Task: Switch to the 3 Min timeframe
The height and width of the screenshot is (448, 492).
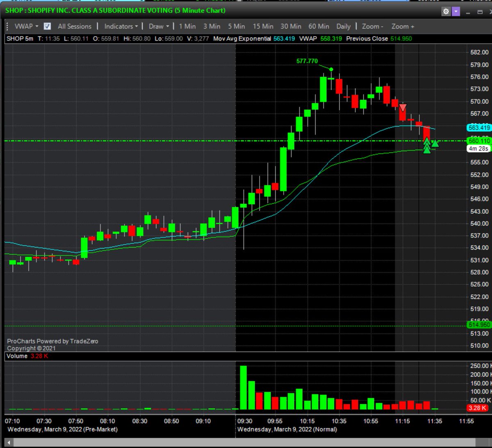Action: [212, 26]
